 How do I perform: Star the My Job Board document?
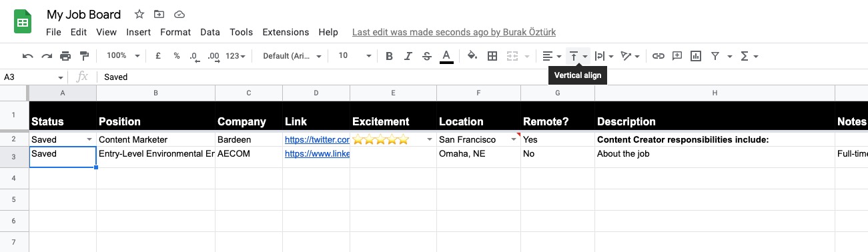pos(139,14)
